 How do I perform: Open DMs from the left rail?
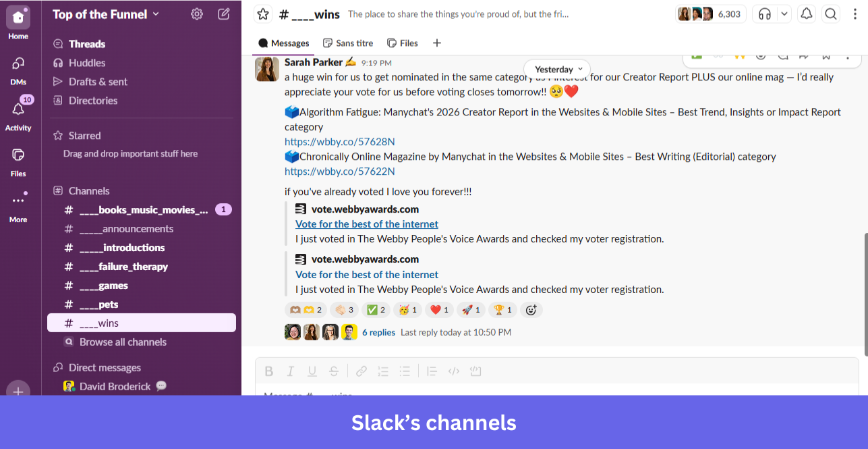pos(18,70)
